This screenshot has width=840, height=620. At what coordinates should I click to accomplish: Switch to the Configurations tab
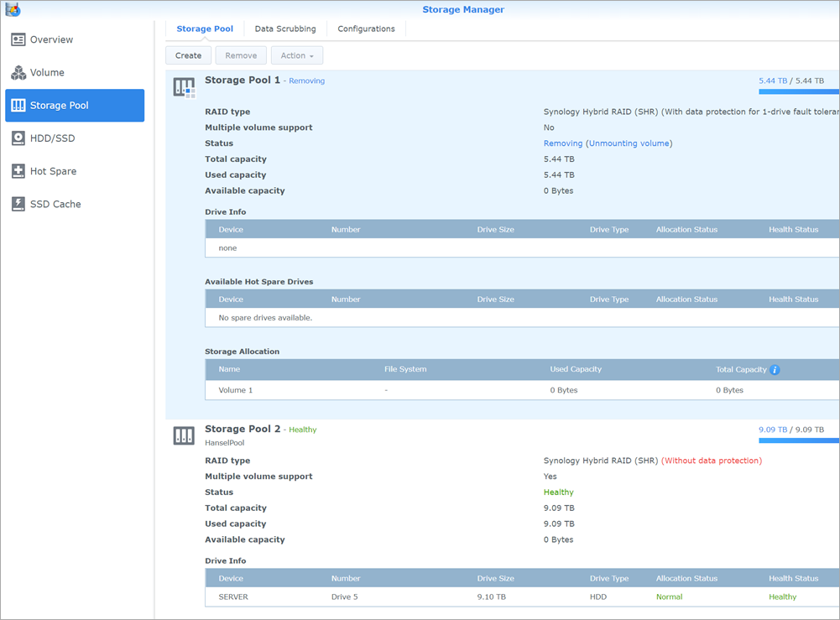(366, 29)
